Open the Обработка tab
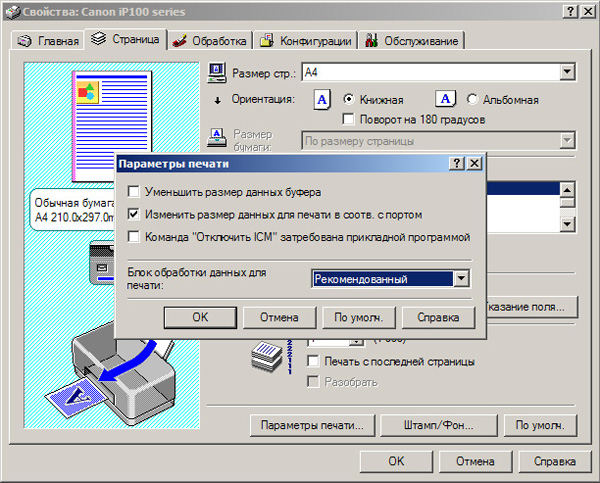 tap(210, 41)
